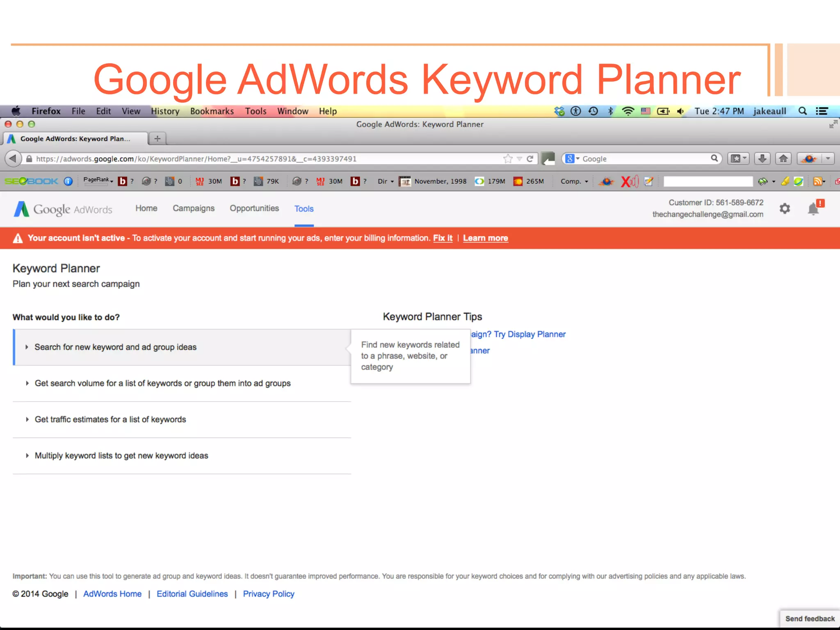The image size is (840, 630).
Task: Open the X highlight tool on SEO toolbar
Action: [x=629, y=181]
